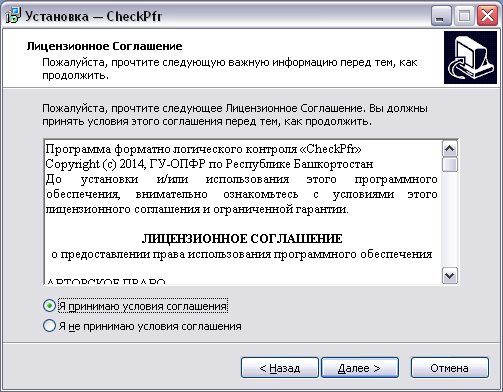The width and height of the screenshot is (503, 392).
Task: Click the disabled maximize button
Action: click(x=464, y=16)
